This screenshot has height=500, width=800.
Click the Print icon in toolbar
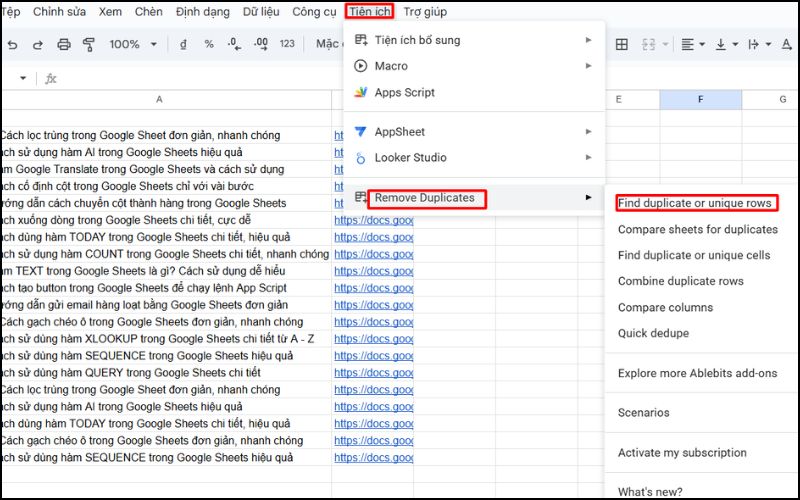tap(64, 44)
